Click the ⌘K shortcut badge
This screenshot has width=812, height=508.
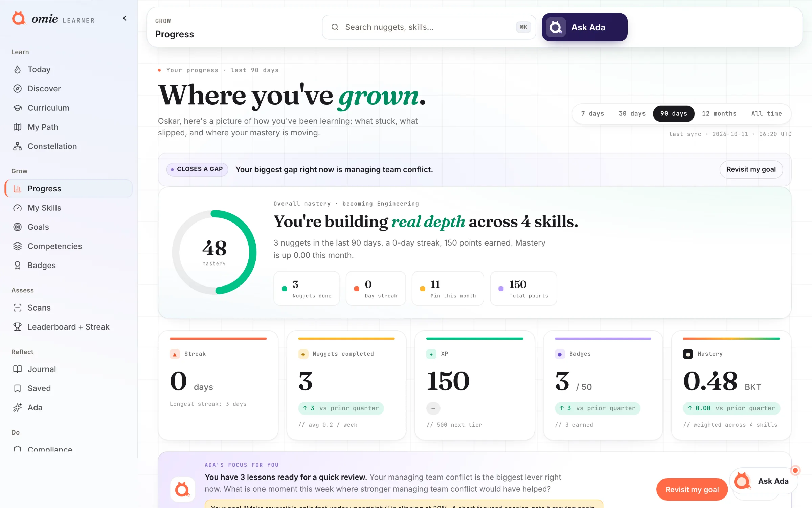pos(523,27)
